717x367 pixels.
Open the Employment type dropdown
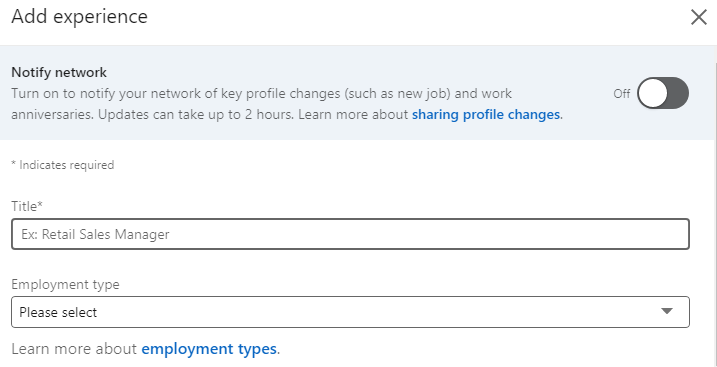[350, 312]
